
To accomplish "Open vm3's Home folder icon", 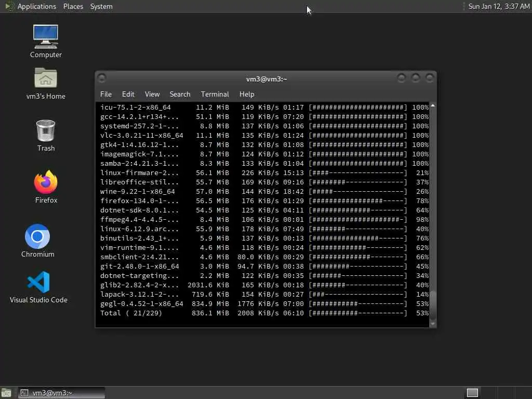I will pyautogui.click(x=46, y=84).
